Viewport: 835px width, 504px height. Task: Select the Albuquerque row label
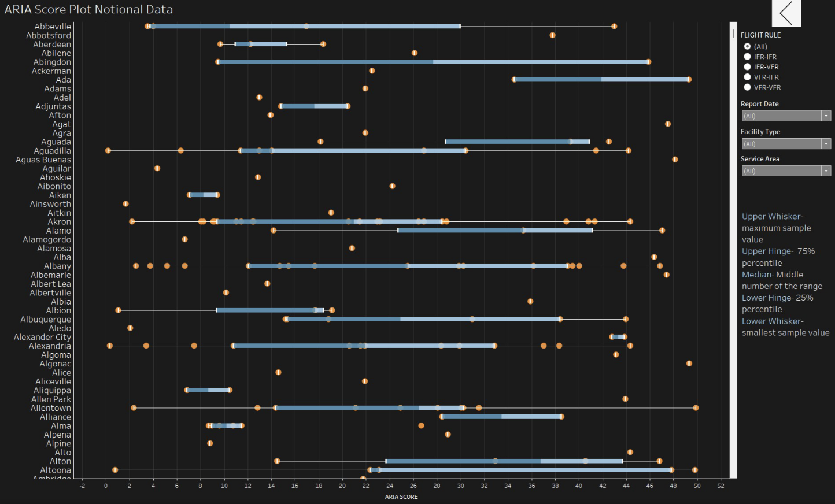tap(46, 320)
